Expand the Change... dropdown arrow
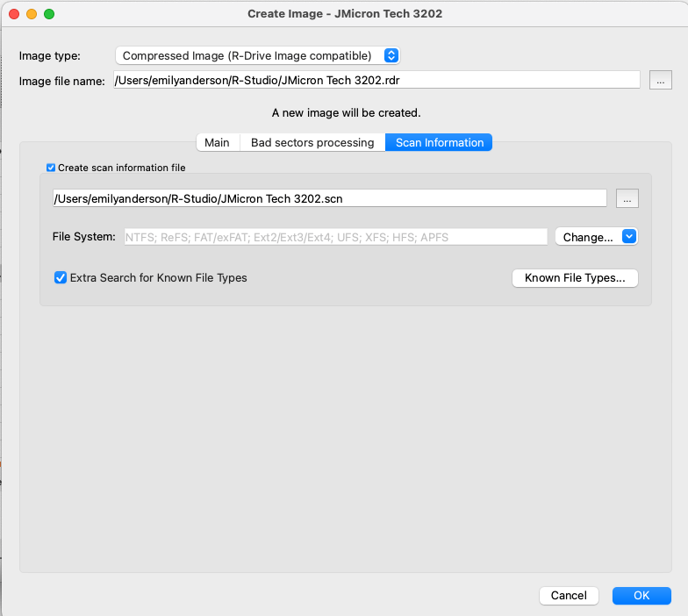Screen dimensions: 688x616 pyautogui.click(x=629, y=237)
